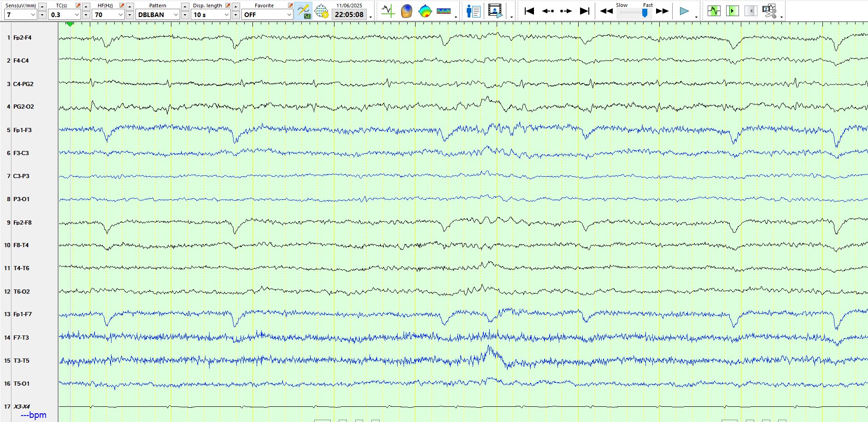Toggle the 50 Hz AC notch filter

pyautogui.click(x=304, y=11)
